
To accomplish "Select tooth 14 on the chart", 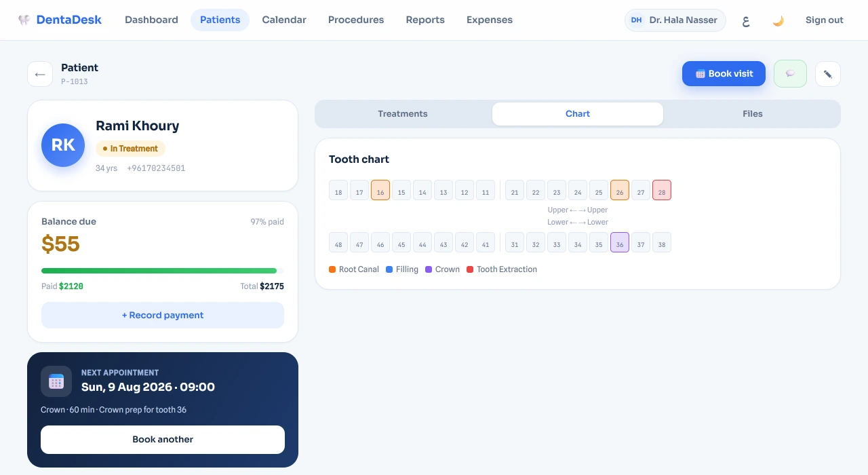I will click(x=422, y=190).
